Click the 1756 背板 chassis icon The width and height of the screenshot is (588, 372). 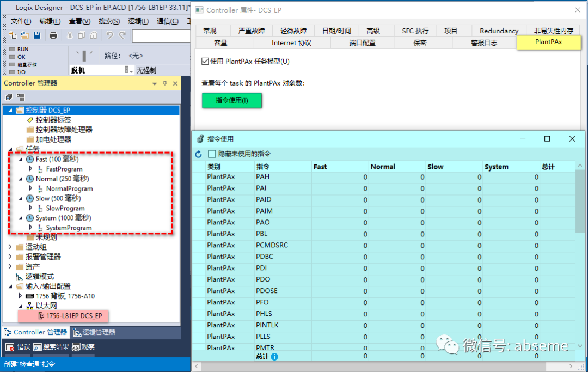tap(30, 296)
